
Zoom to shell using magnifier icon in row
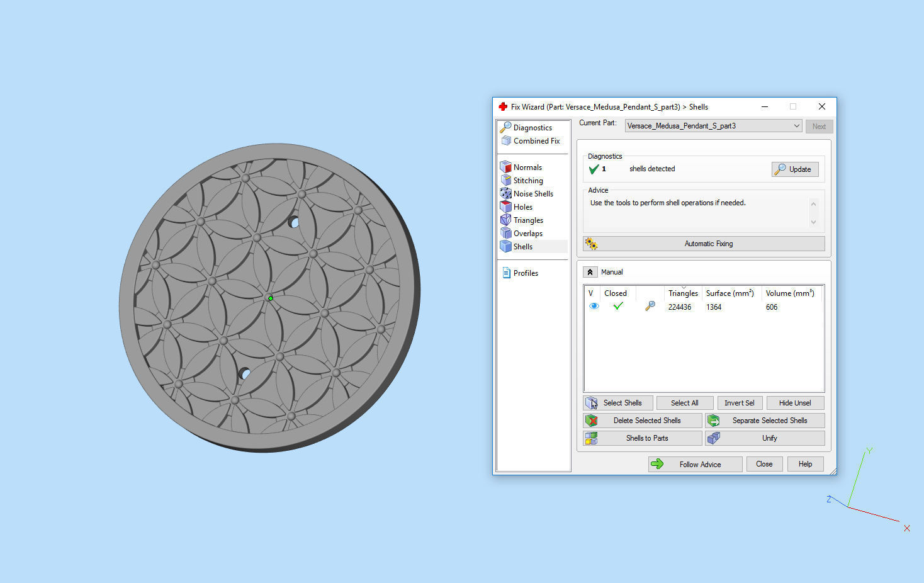650,306
